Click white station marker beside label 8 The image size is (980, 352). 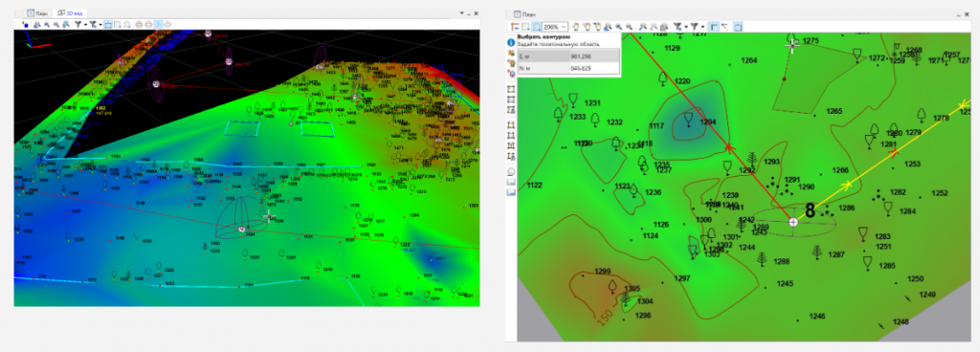tap(793, 222)
